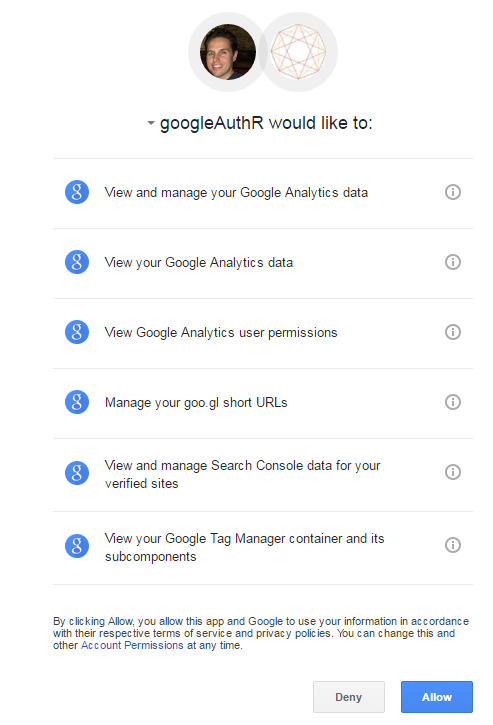Viewport: 493px width, 725px height.
Task: Open info icon for Search Console data
Action: (x=452, y=472)
